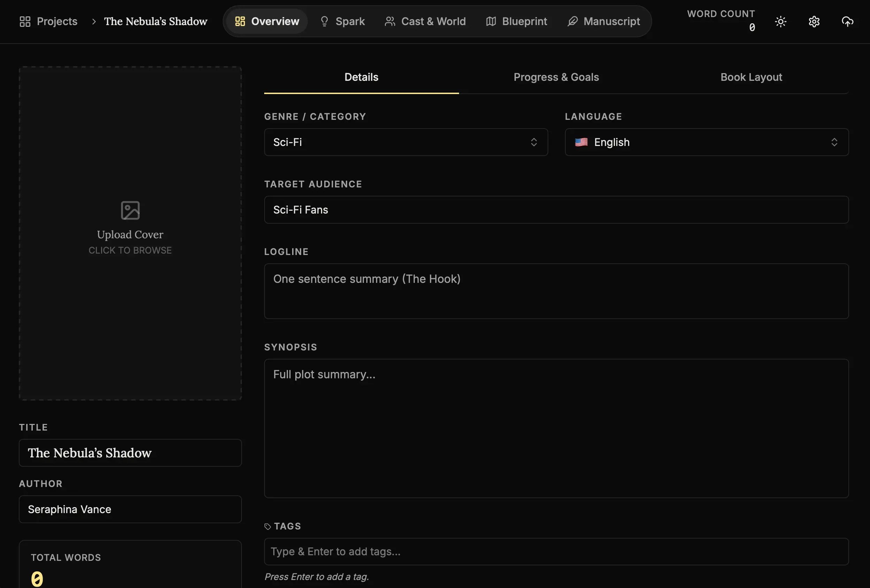The height and width of the screenshot is (588, 870).
Task: Open settings via gear icon
Action: point(814,21)
